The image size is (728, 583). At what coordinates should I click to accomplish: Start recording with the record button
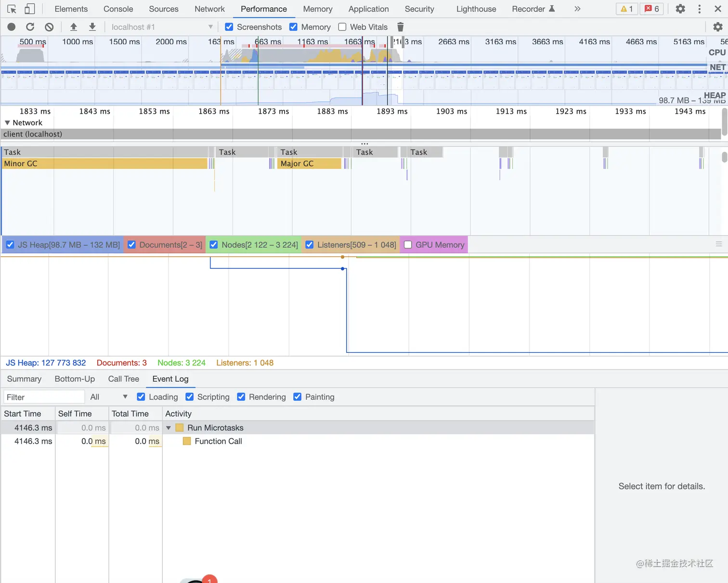click(x=12, y=27)
